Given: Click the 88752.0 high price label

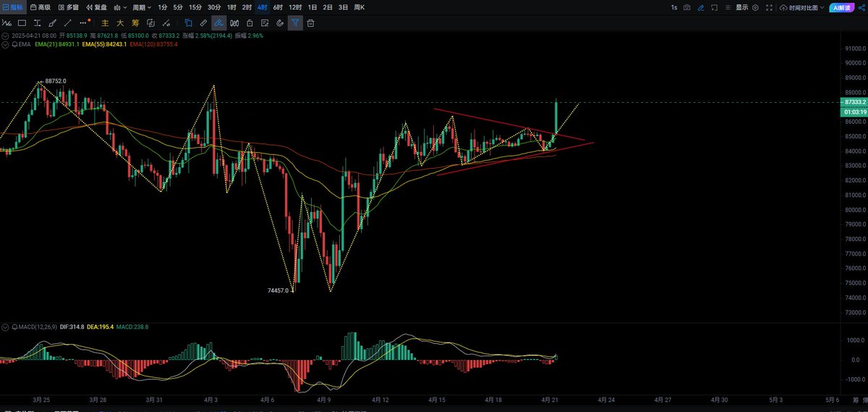Looking at the screenshot, I should [56, 81].
